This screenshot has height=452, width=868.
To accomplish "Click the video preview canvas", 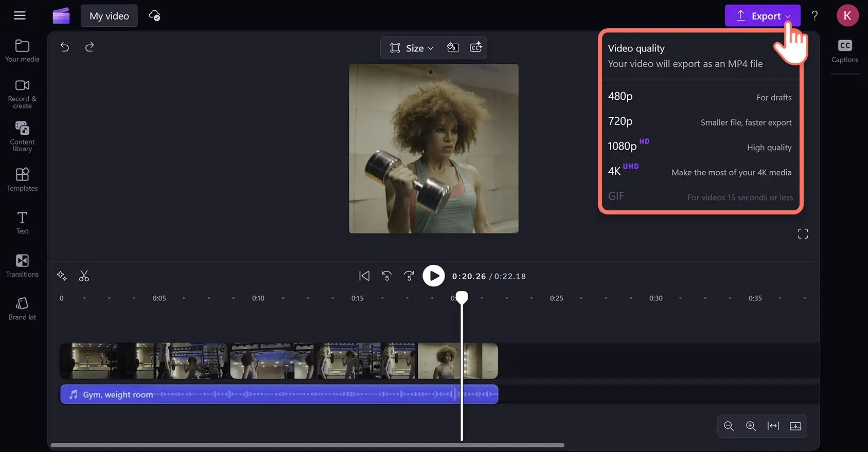I will click(x=434, y=149).
